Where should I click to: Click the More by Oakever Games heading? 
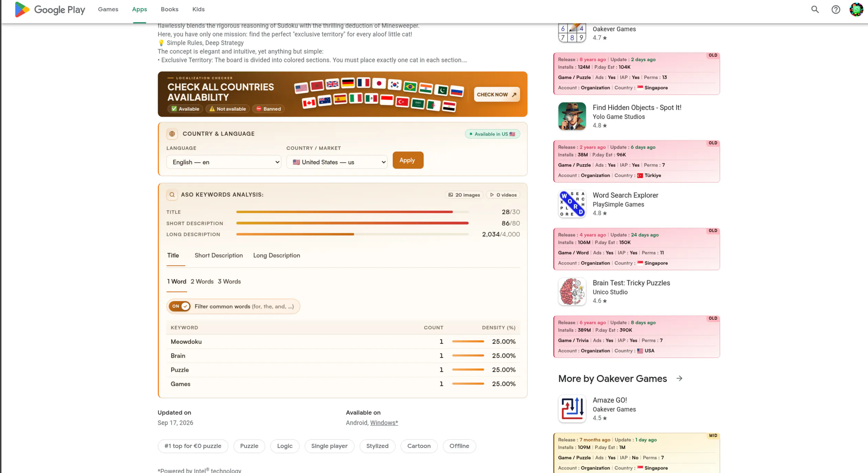coord(612,378)
